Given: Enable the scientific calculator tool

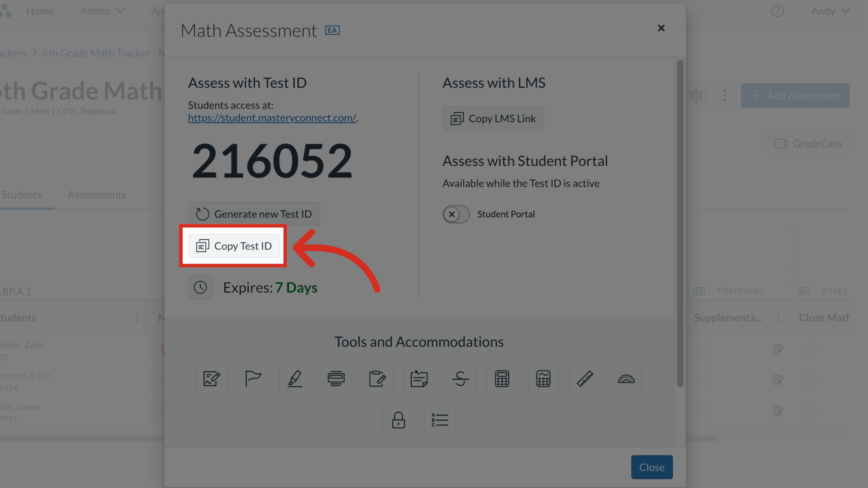Looking at the screenshot, I should pos(544,379).
